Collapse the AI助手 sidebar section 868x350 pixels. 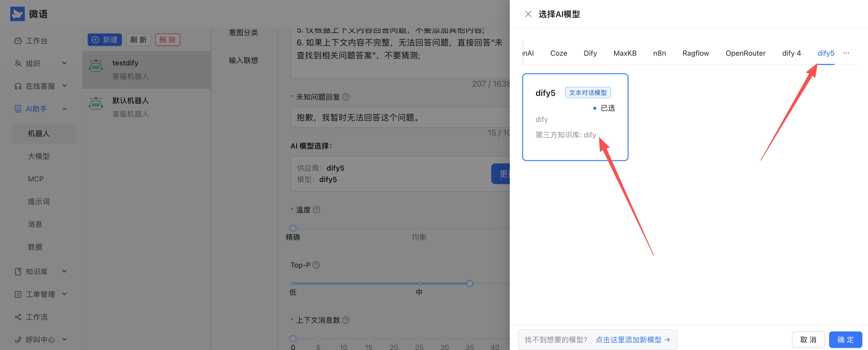point(40,109)
